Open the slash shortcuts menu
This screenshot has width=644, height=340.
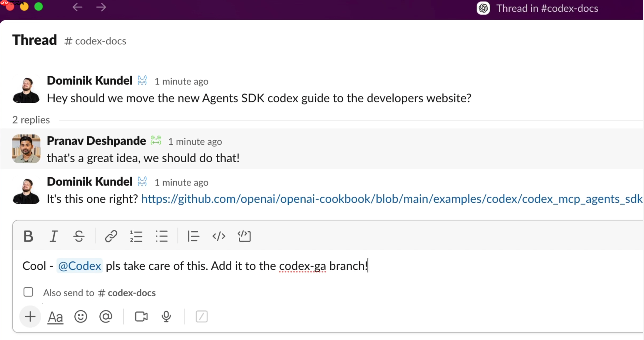(201, 317)
